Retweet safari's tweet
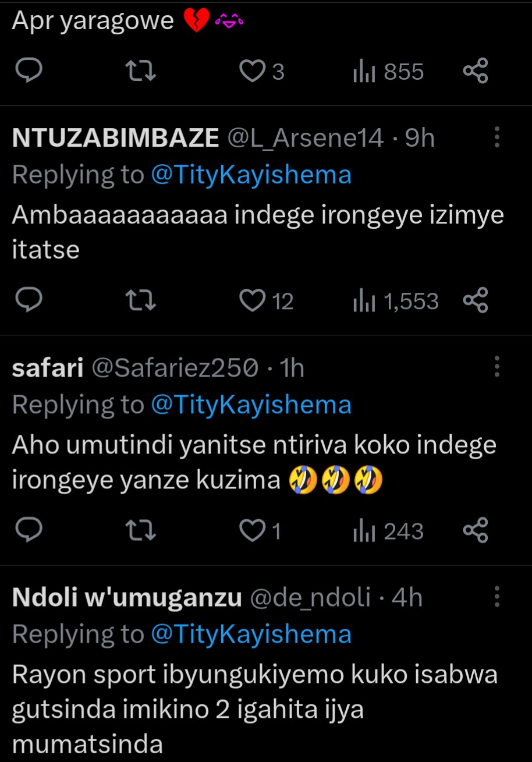This screenshot has height=762, width=532. (x=141, y=531)
